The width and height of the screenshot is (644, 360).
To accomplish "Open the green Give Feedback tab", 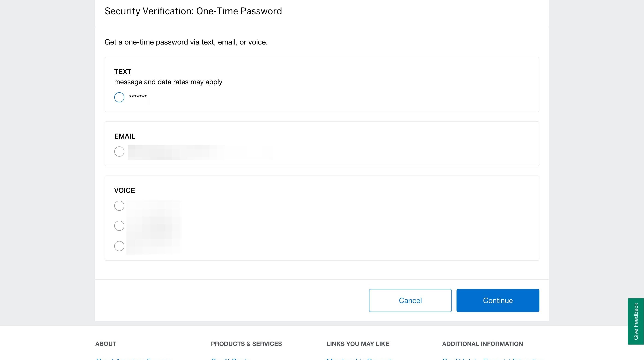I will 635,321.
